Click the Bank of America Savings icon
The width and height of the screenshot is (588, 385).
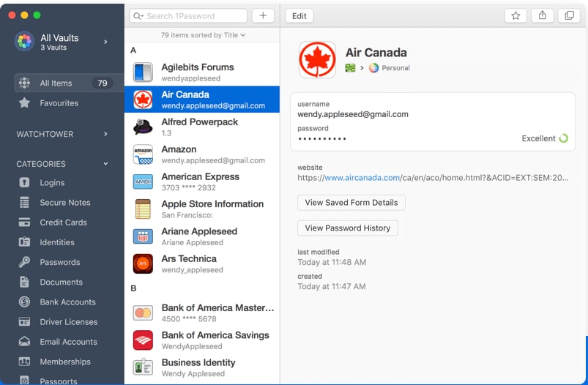pos(143,340)
